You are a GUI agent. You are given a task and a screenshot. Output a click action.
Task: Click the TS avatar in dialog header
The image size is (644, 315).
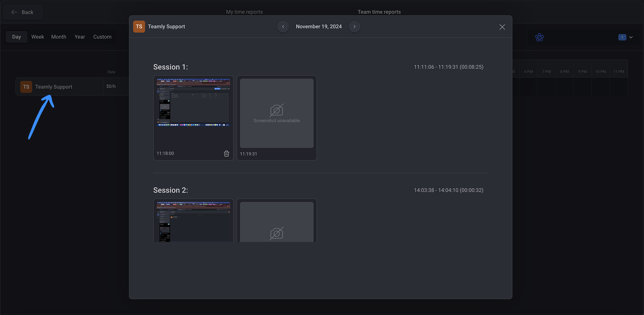139,26
